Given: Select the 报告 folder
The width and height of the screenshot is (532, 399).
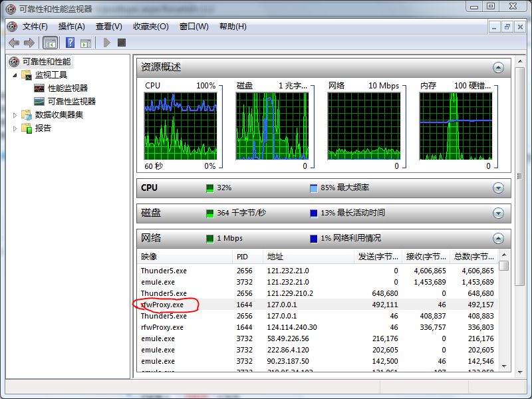Looking at the screenshot, I should 43,128.
